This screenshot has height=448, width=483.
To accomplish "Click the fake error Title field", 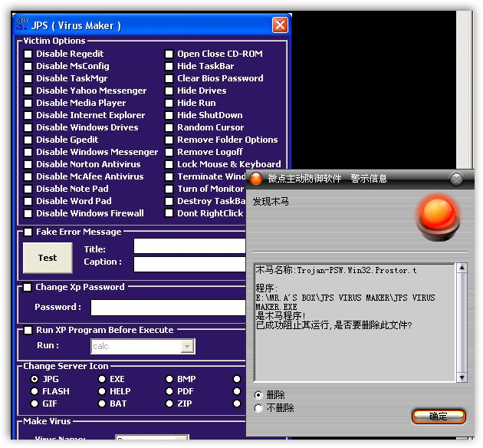I will tap(190, 246).
